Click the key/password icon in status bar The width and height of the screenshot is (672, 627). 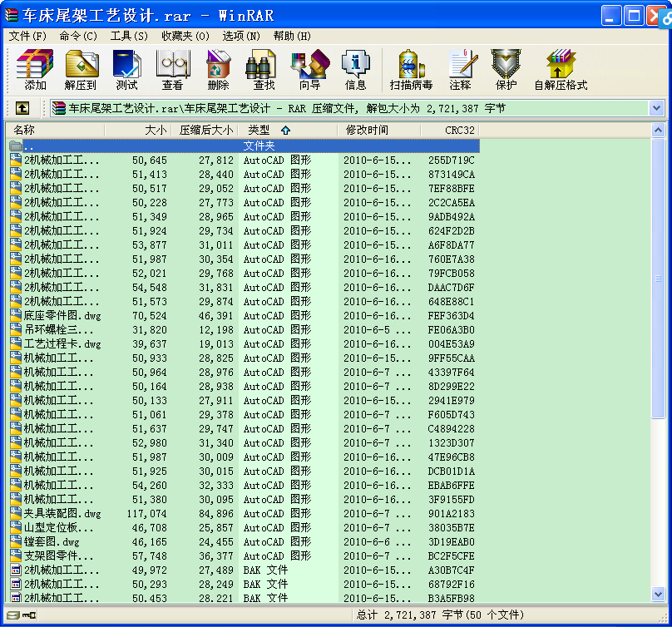pos(29,615)
